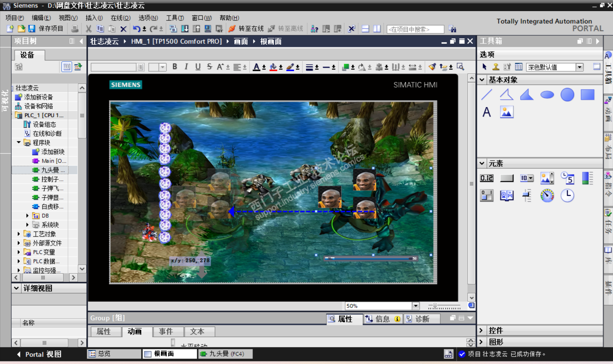Select the Line tool in basic objects

coord(487,95)
